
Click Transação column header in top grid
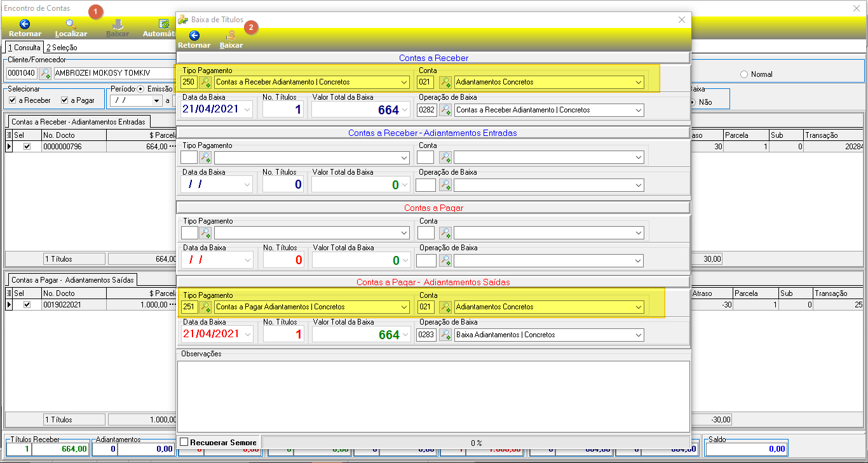tap(834, 135)
